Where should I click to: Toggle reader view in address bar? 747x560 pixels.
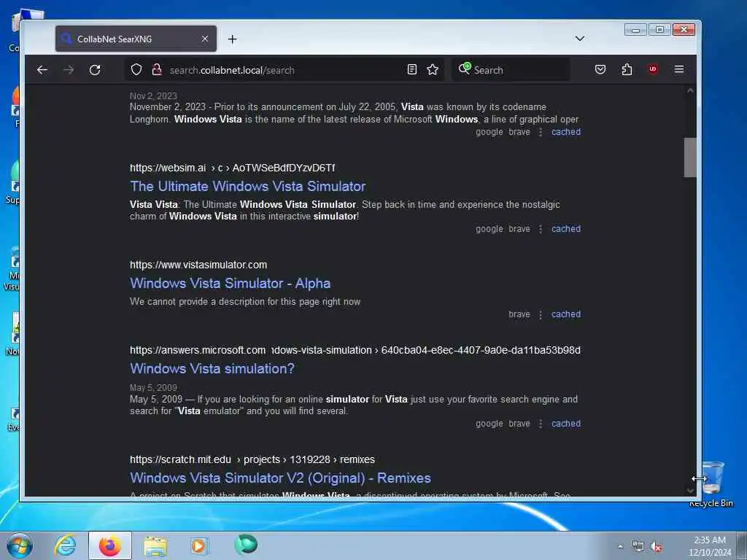[x=412, y=69]
